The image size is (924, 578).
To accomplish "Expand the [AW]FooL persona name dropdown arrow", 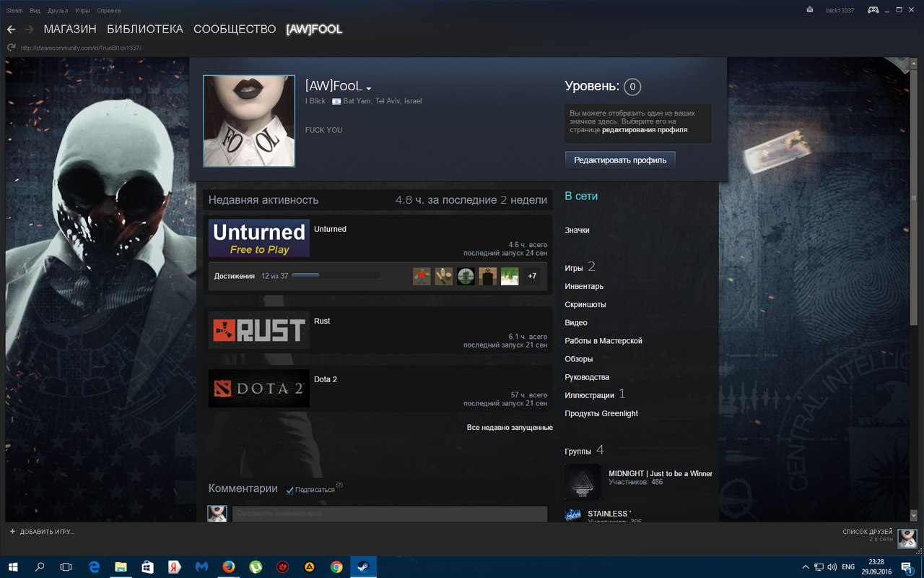I will [x=368, y=88].
